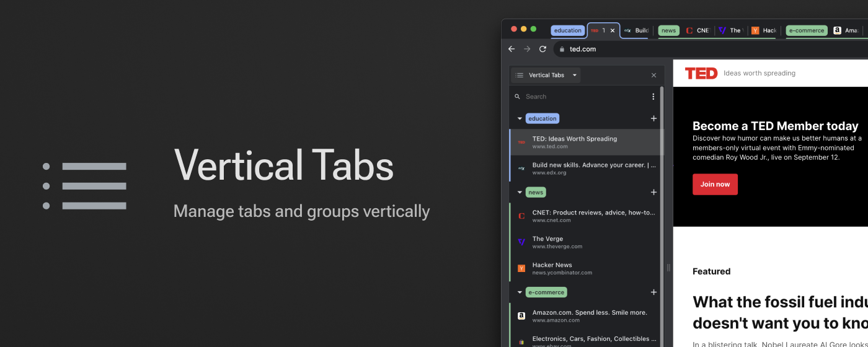The height and width of the screenshot is (347, 868).
Task: Click the browser forward arrow
Action: (527, 49)
